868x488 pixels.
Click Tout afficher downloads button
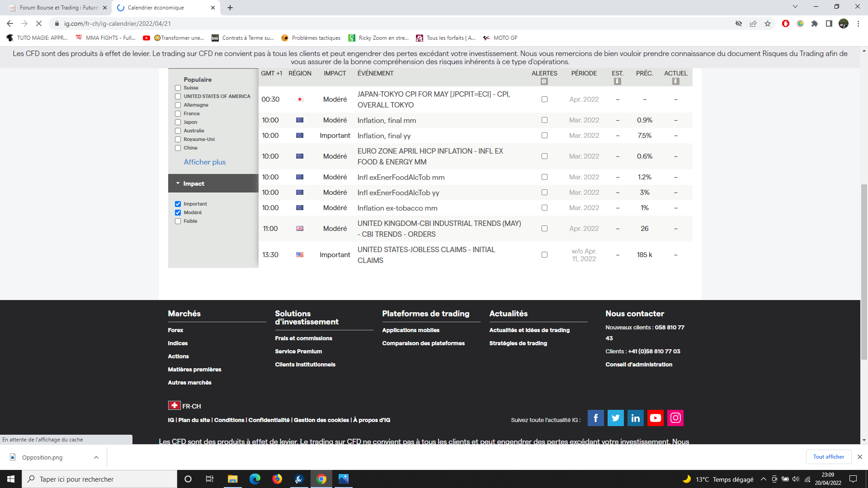click(828, 457)
